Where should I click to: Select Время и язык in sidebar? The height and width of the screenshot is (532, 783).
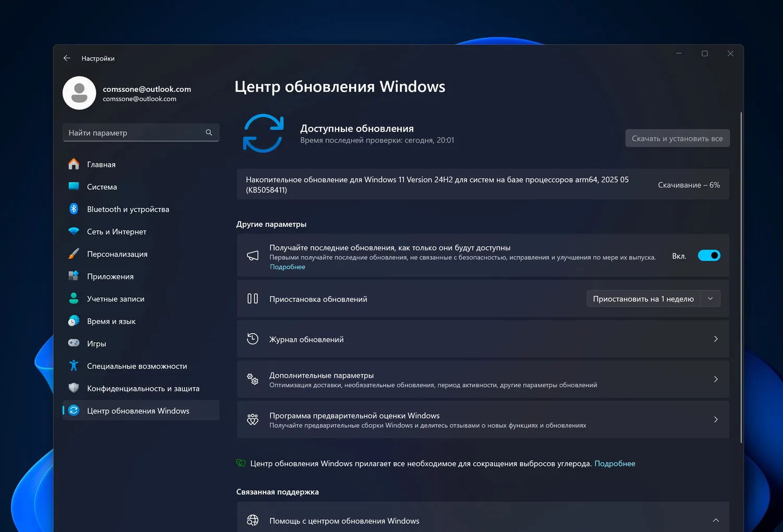point(141,321)
